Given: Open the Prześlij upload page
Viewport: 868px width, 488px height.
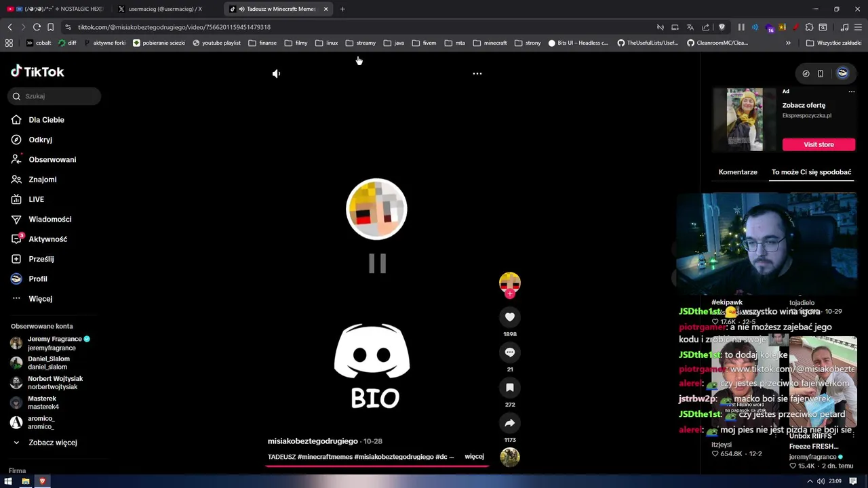Looking at the screenshot, I should 41,259.
